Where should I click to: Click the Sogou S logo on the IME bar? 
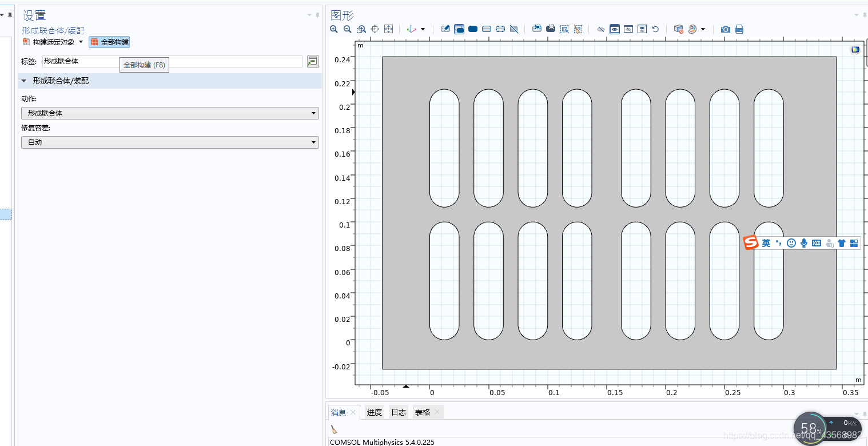[x=751, y=243]
